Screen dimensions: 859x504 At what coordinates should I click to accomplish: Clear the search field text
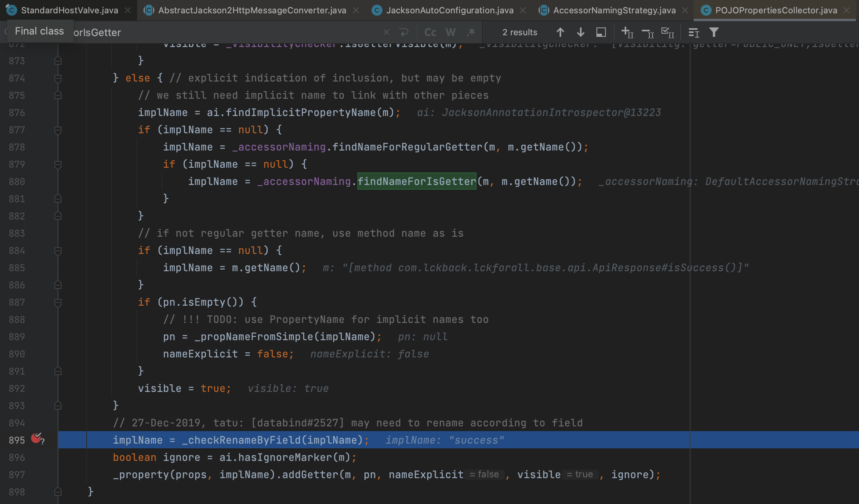click(x=386, y=32)
